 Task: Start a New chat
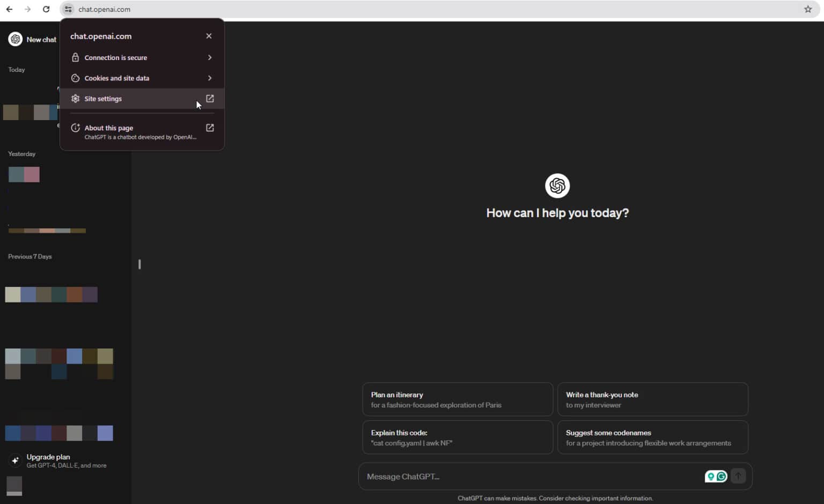click(x=42, y=39)
